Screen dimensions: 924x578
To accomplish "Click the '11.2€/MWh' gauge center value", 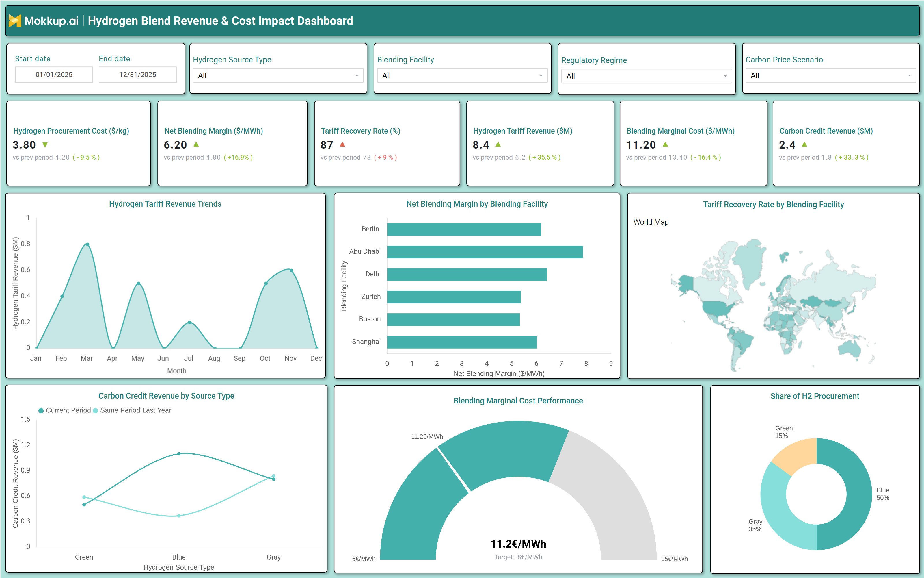I will coord(518,544).
